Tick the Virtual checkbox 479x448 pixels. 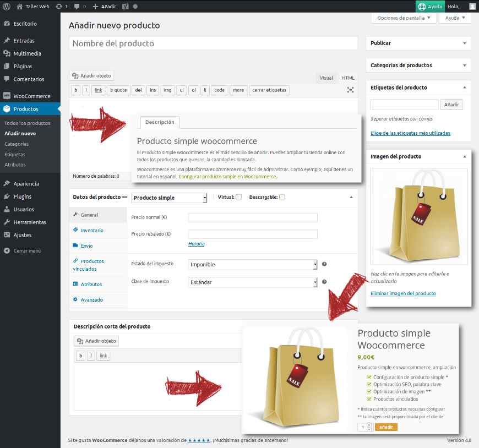tap(239, 197)
